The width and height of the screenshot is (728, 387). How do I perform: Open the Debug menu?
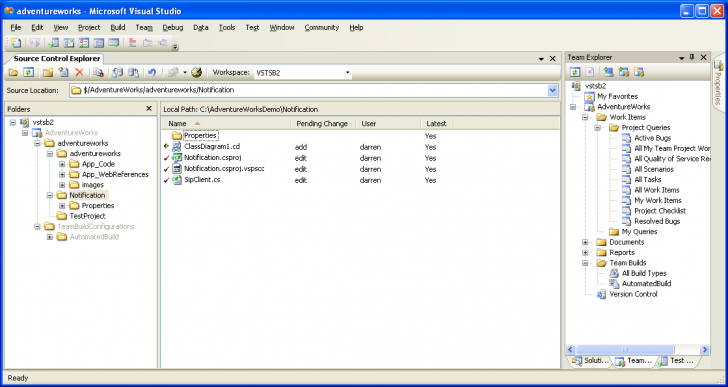coord(173,27)
